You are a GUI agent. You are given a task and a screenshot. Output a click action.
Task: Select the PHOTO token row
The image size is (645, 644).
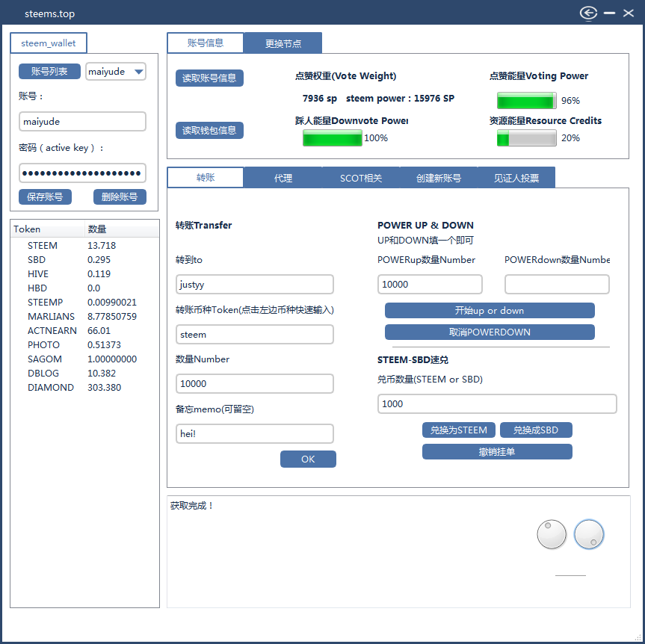[x=84, y=345]
